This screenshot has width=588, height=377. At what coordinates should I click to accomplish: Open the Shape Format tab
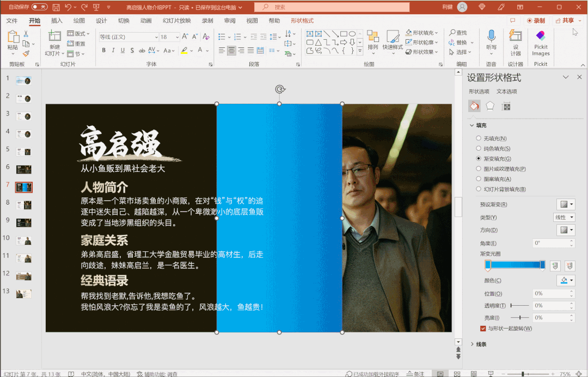[302, 21]
